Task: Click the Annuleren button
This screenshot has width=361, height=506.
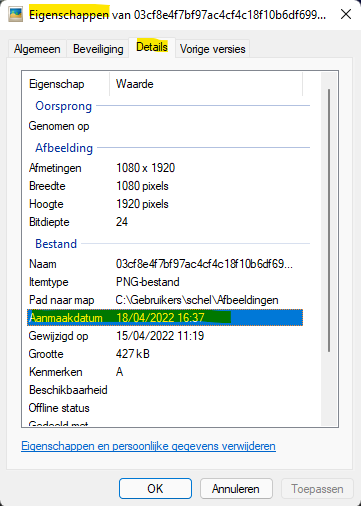Action: (x=236, y=489)
